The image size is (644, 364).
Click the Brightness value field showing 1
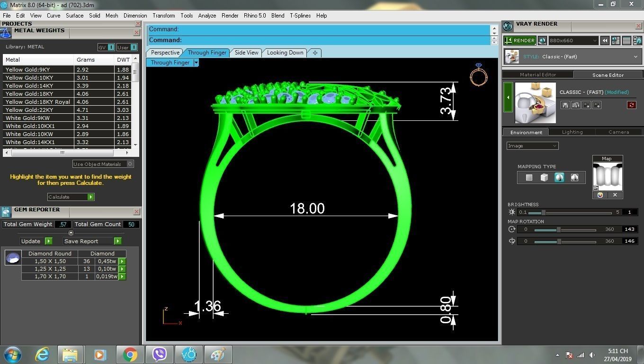[629, 212]
